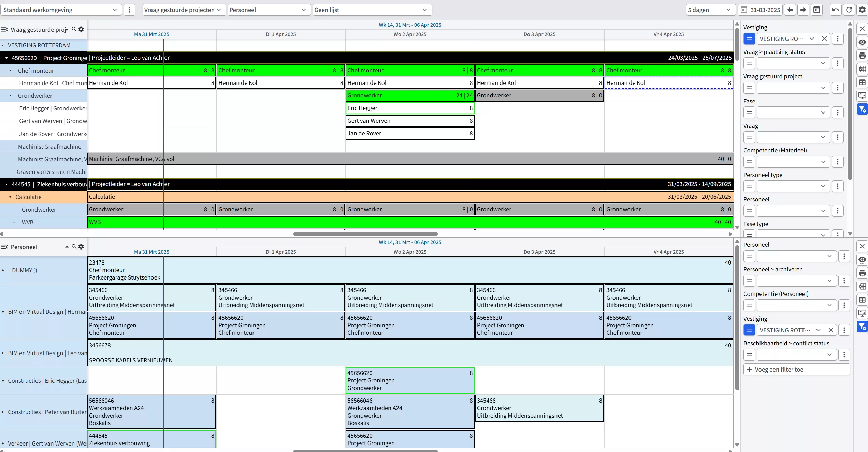Click Excel export icon in lower sidebar
Screen dimensions: 868x452
click(x=862, y=286)
